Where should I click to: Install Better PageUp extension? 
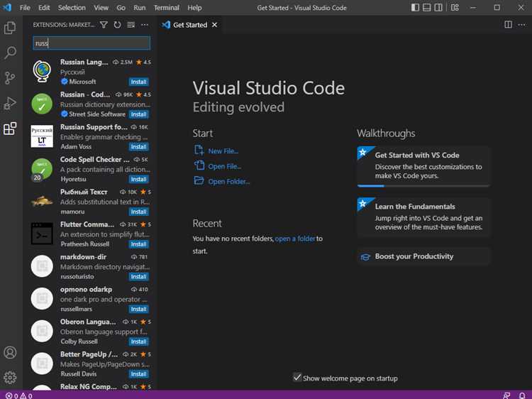(x=139, y=374)
